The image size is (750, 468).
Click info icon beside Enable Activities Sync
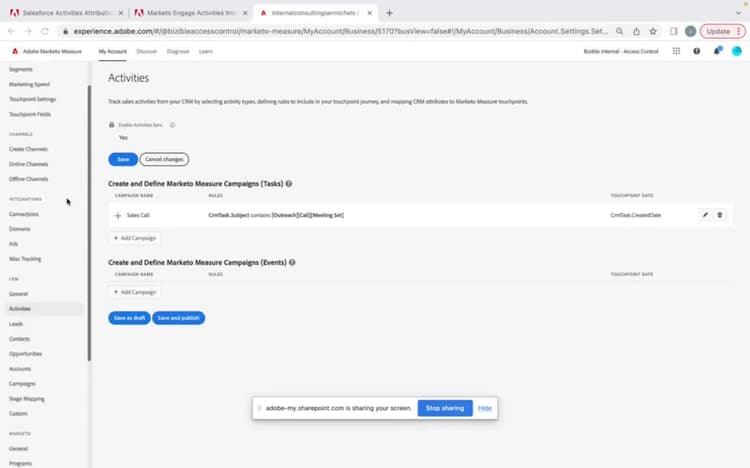172,125
